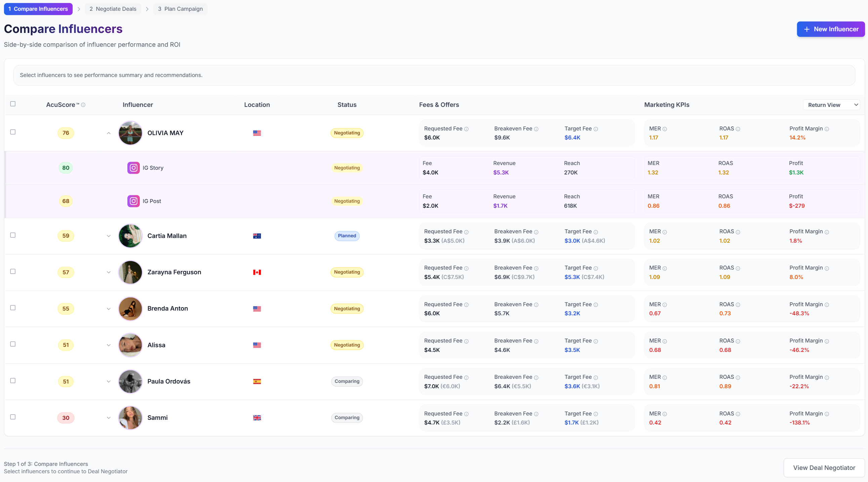868x482 pixels.
Task: Switch to the Plan Campaign step
Action: [180, 9]
